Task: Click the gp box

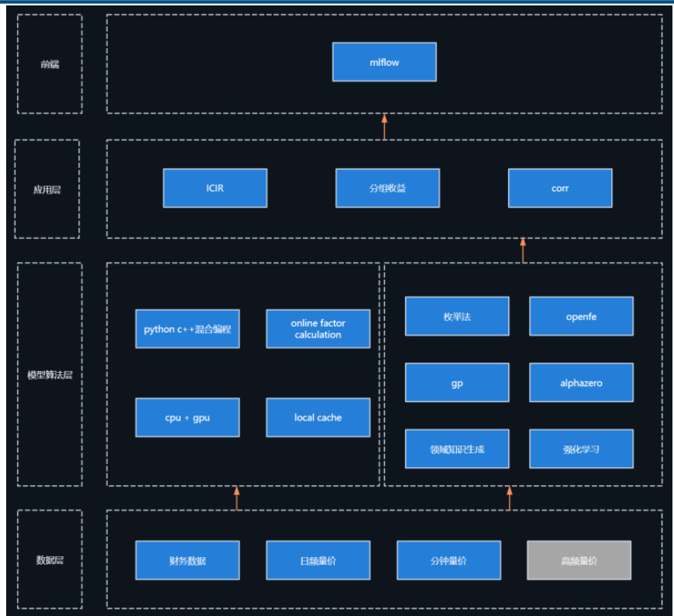Action: [x=457, y=383]
